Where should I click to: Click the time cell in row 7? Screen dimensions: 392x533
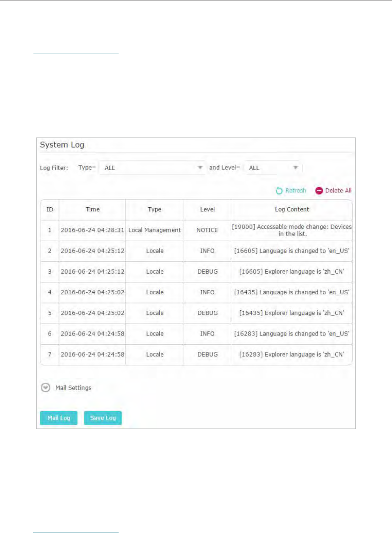pos(93,355)
